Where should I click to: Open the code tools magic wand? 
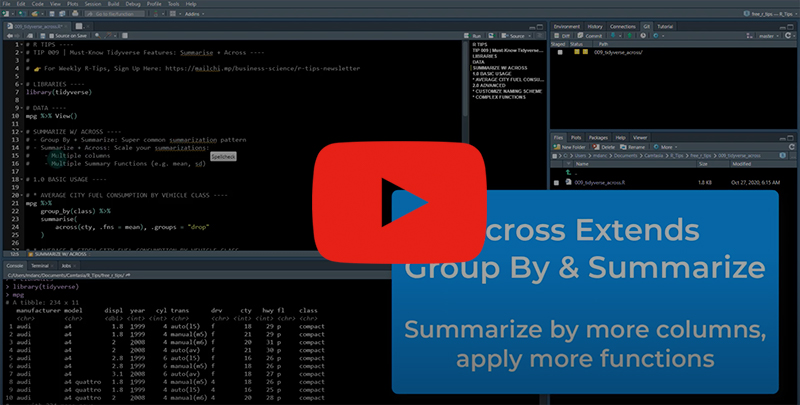tap(108, 35)
